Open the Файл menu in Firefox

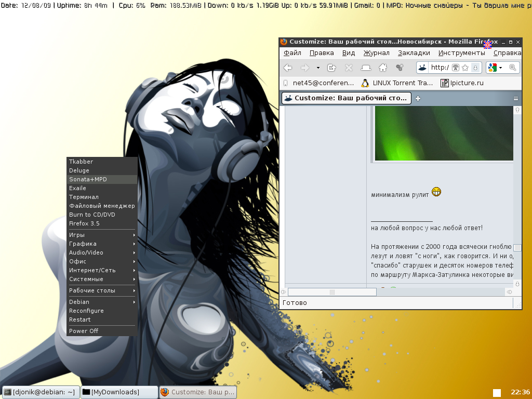click(x=292, y=53)
